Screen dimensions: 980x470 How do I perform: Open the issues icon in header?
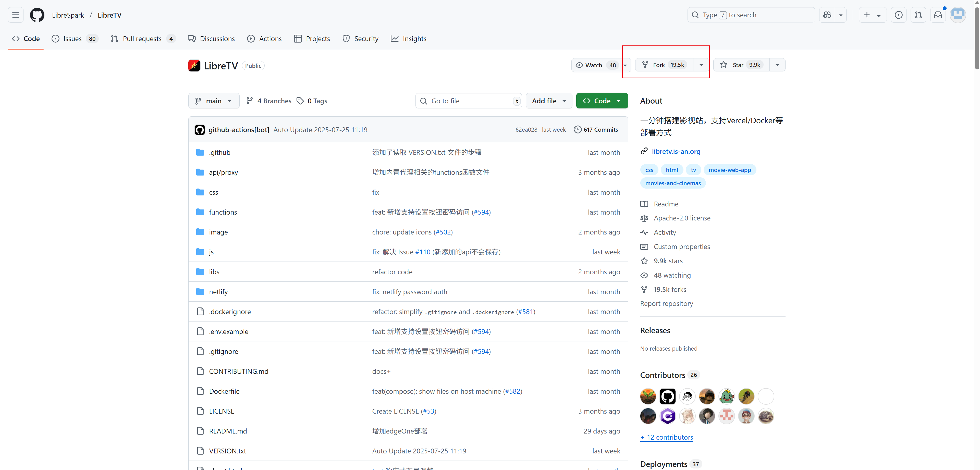coord(898,15)
